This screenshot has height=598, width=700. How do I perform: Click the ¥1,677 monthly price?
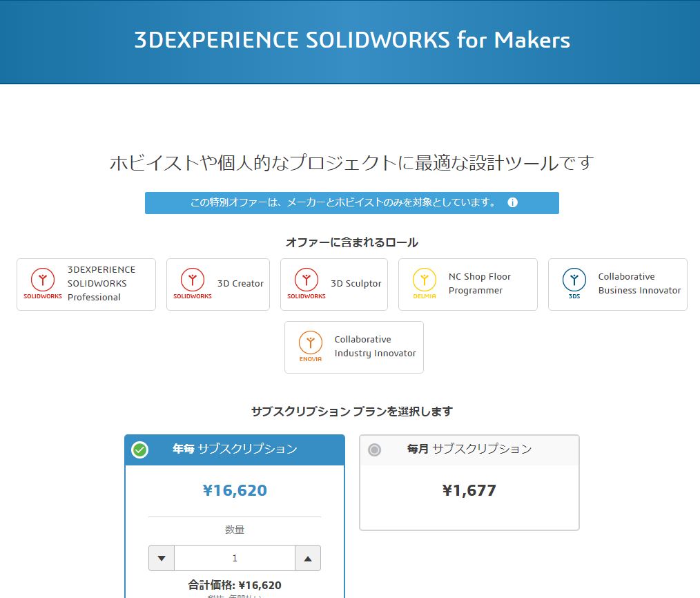[x=469, y=490]
